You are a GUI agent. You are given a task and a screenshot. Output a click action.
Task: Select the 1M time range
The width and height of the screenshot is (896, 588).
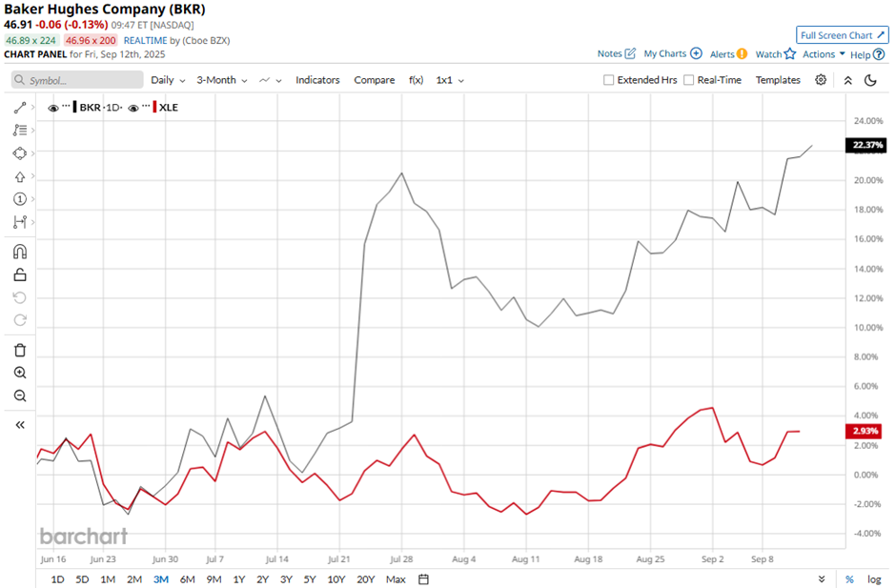tap(108, 579)
